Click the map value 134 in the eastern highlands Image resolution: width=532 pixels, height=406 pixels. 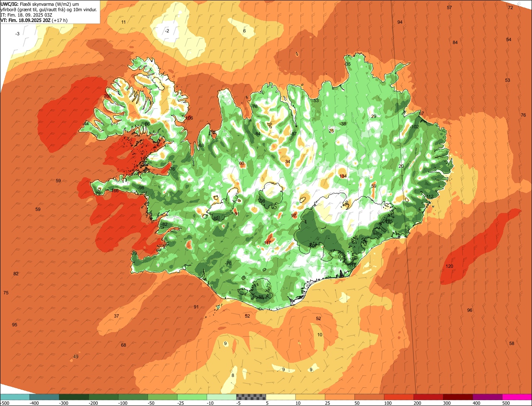tap(343, 176)
